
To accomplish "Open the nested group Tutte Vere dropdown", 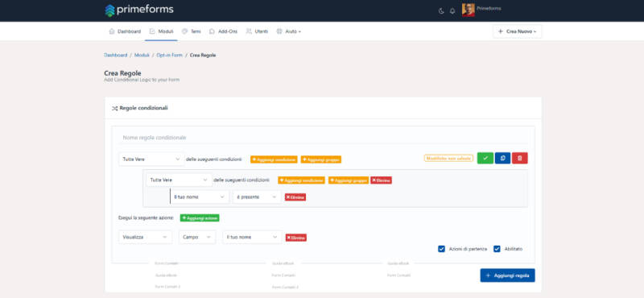I will click(179, 180).
